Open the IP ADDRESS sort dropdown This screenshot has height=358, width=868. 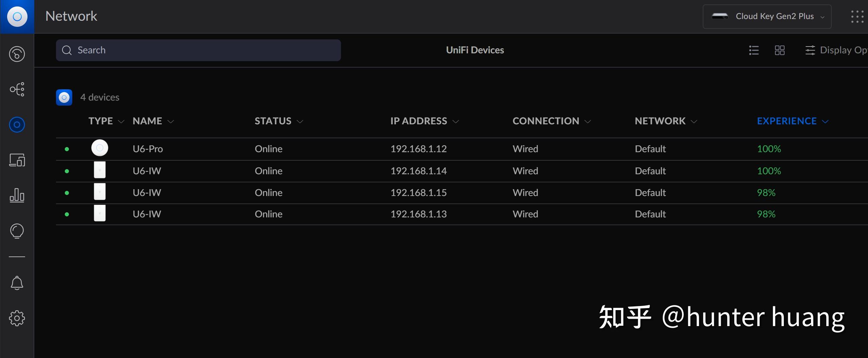point(456,121)
